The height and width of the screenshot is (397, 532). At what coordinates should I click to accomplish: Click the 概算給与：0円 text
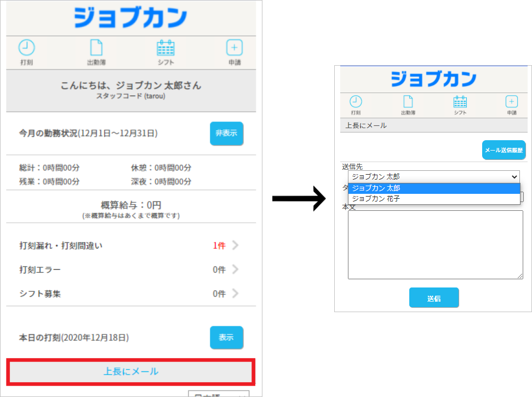click(131, 205)
